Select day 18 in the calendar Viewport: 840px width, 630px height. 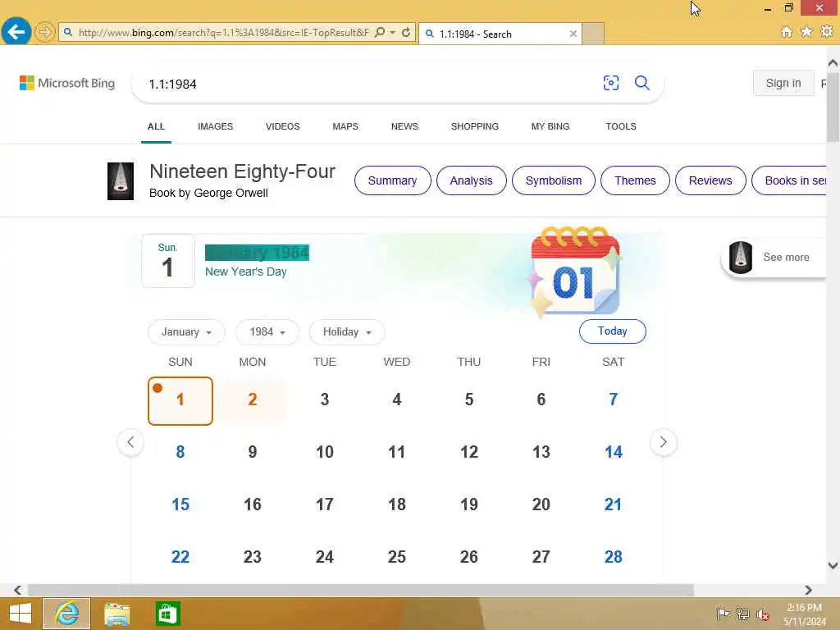396,504
